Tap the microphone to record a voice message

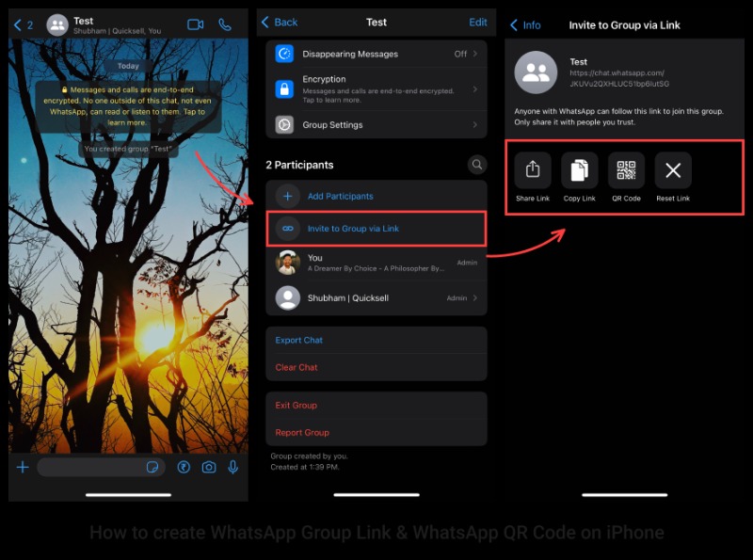232,467
